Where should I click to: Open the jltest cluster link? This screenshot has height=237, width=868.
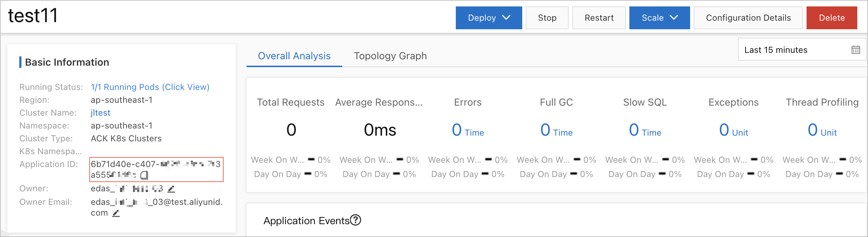tap(100, 113)
